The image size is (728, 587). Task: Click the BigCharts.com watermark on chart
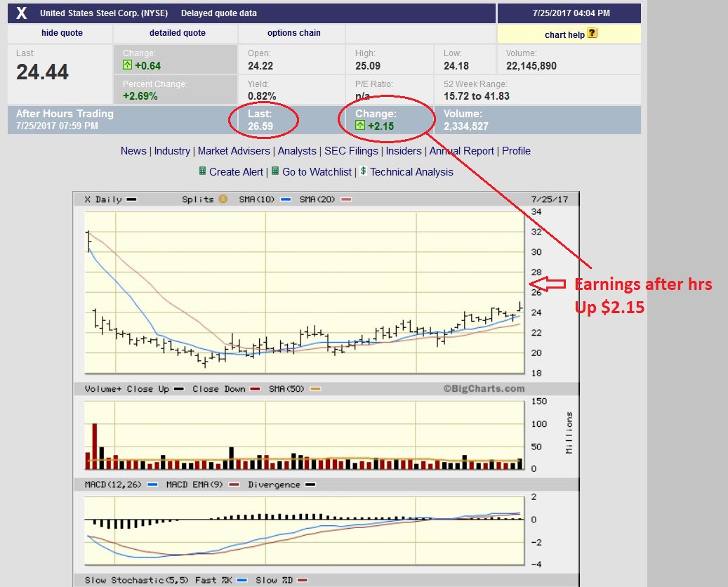pyautogui.click(x=483, y=389)
